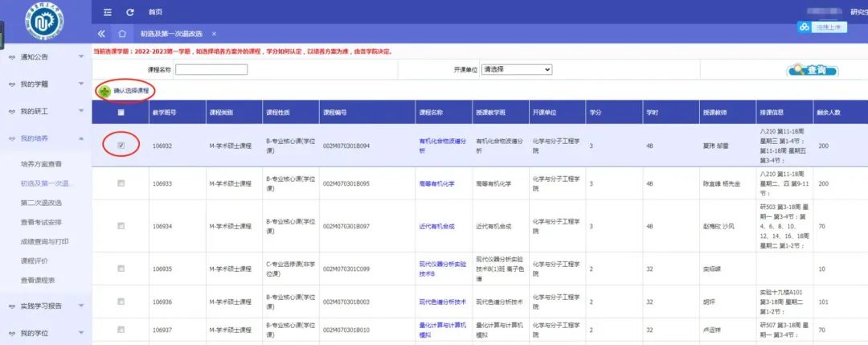Screen dimensions: 868x345
Task: Open 培养方案查看 in sidebar
Action: (41, 164)
